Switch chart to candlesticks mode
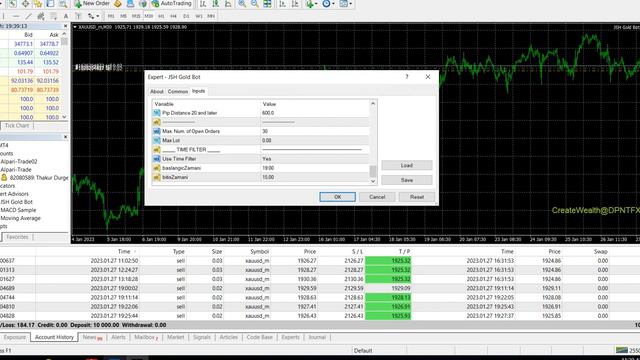This screenshot has height=360, width=640. coord(216,4)
